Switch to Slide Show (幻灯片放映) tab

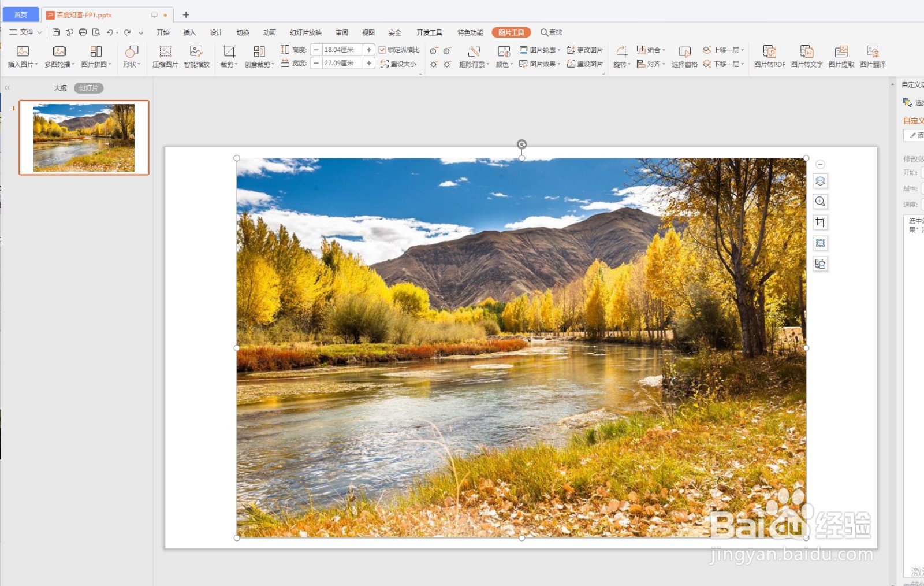coord(305,33)
